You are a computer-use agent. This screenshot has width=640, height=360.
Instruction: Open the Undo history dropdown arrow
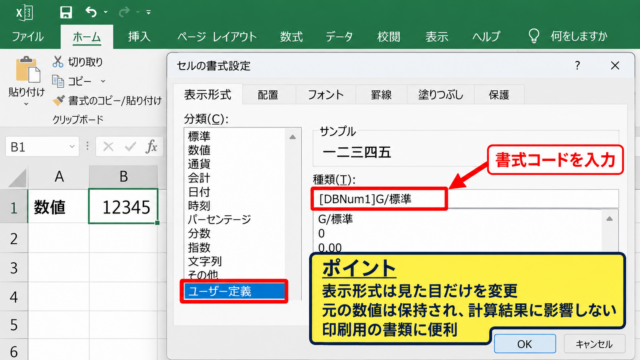click(x=106, y=12)
